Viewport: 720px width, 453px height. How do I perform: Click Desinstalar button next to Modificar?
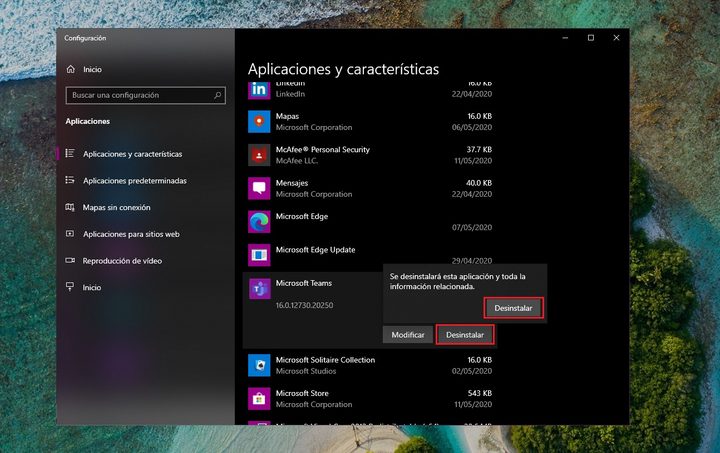click(x=465, y=335)
